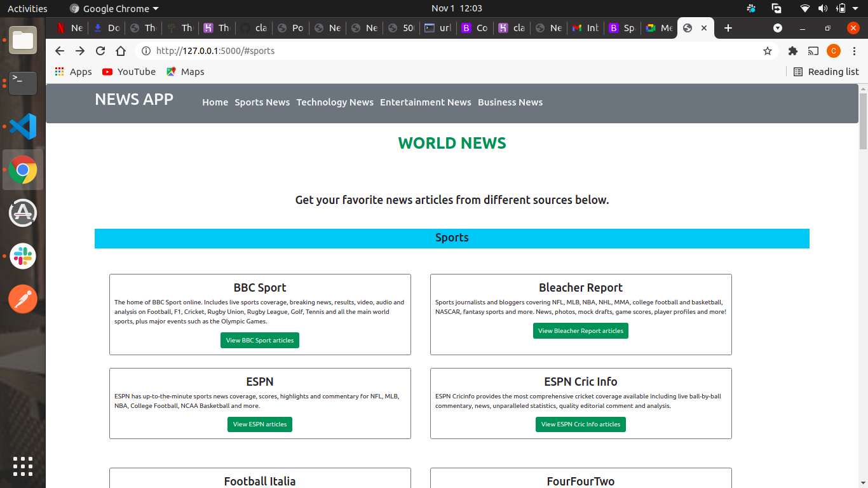Switch to the Gmail Inbox tab
The image size is (868, 488).
pyautogui.click(x=585, y=28)
